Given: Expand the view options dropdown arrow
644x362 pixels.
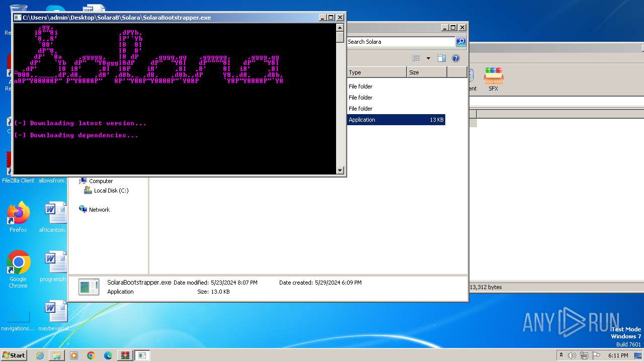Looking at the screenshot, I should click(x=428, y=58).
